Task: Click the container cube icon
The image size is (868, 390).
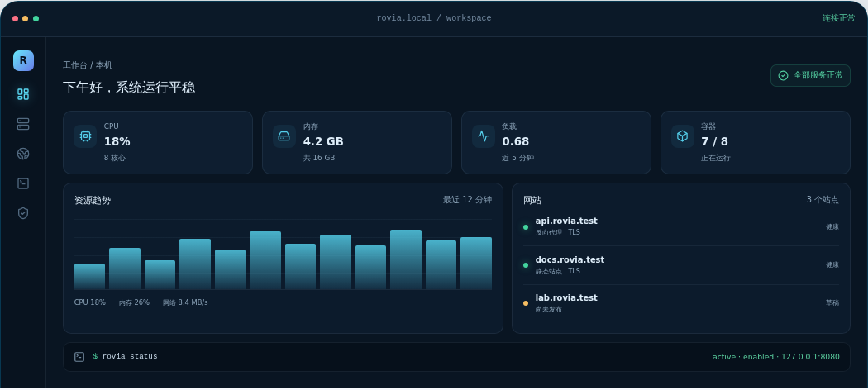Action: pyautogui.click(x=683, y=136)
